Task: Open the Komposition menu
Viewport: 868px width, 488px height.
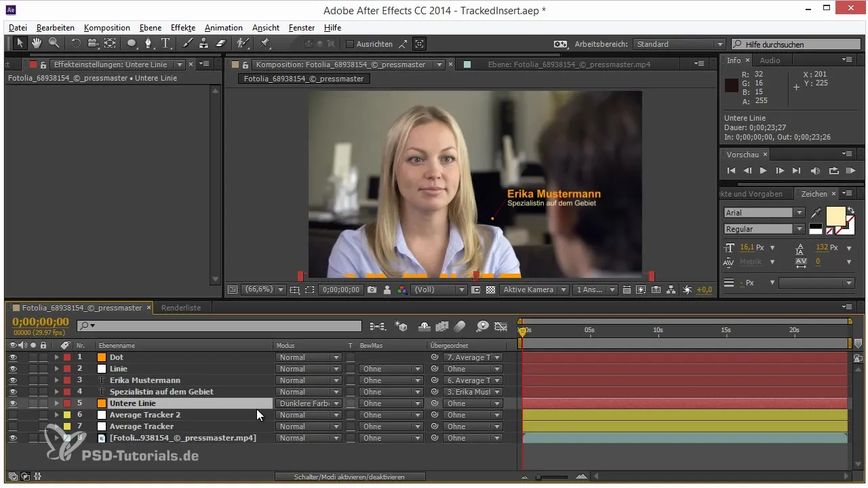Action: click(x=107, y=28)
